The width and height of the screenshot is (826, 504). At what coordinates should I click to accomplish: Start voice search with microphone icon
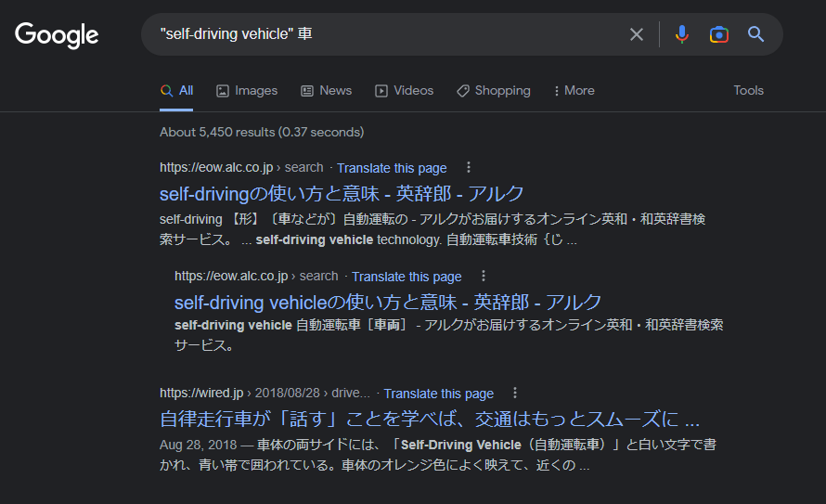681,34
